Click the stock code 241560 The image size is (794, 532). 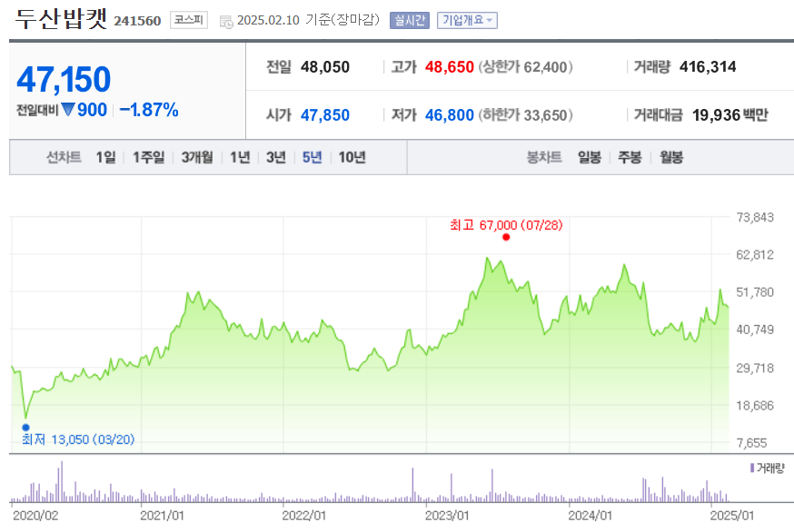137,21
